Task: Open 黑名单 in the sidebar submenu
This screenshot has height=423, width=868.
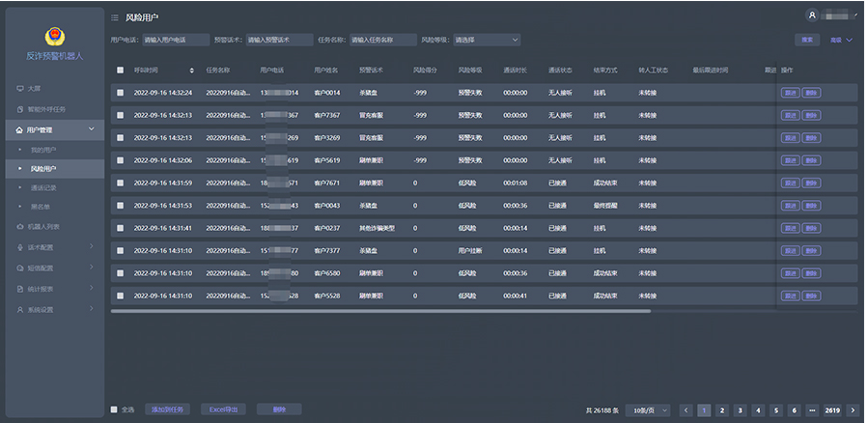Action: click(40, 207)
